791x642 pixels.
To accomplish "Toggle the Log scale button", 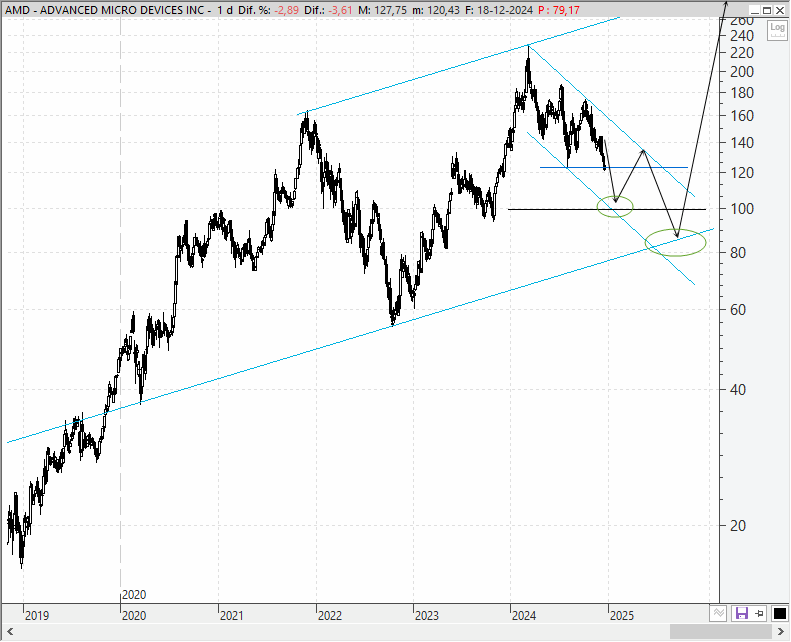I will (x=777, y=30).
